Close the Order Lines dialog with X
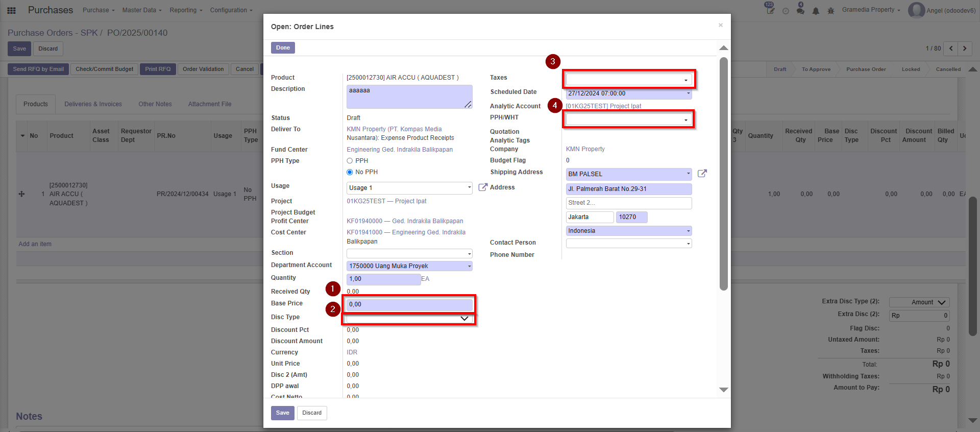 coord(721,25)
